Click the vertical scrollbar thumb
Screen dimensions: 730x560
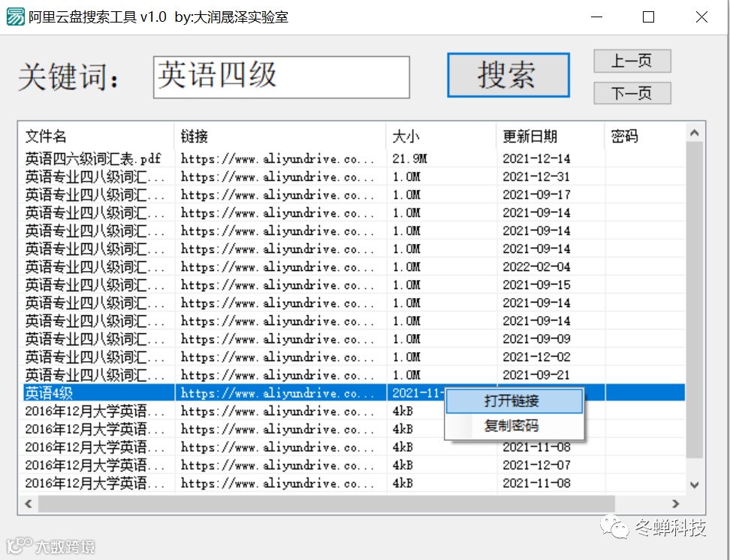pos(695,300)
